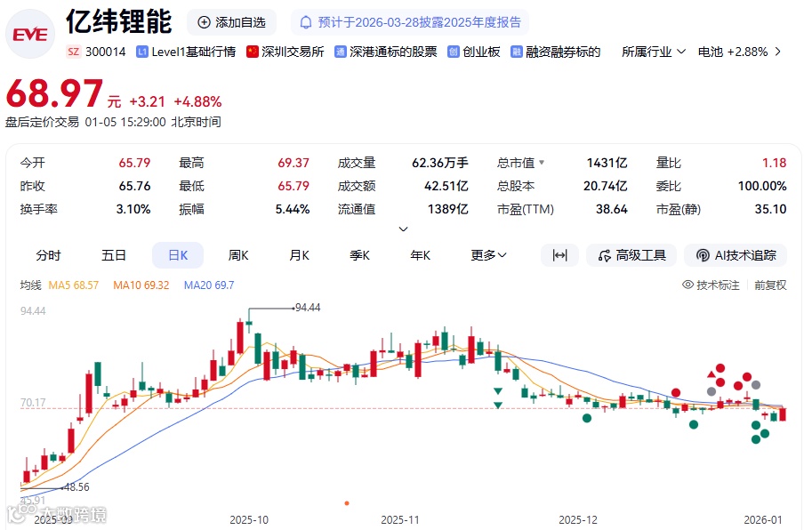
Task: Click the 94.44 high price marker
Action: pos(307,308)
